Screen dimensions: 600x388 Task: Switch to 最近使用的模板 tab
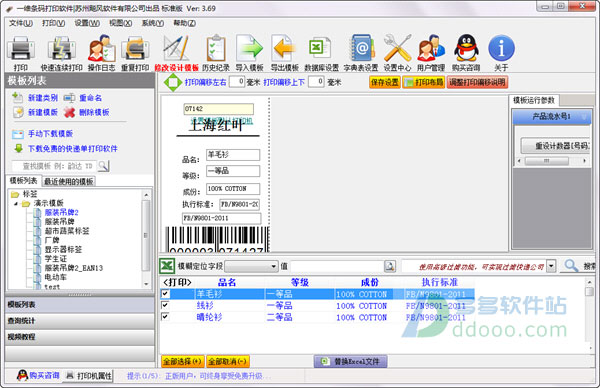tap(68, 181)
